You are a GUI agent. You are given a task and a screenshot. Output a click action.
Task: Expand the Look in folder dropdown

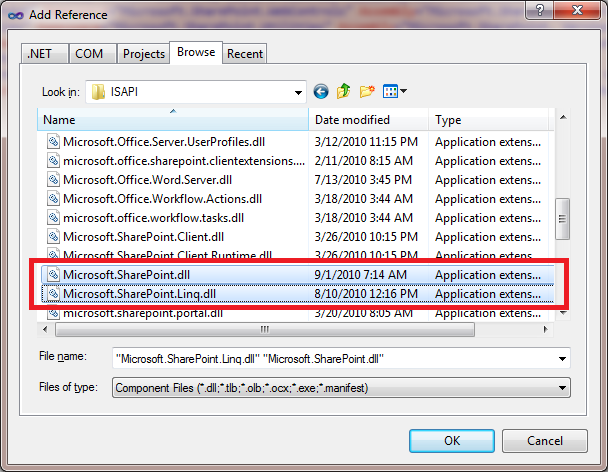tap(298, 92)
